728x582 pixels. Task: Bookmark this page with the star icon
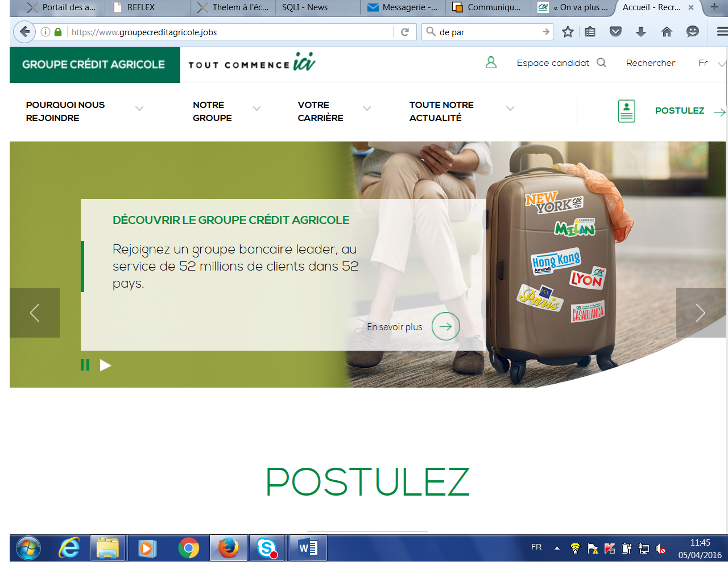pos(568,32)
